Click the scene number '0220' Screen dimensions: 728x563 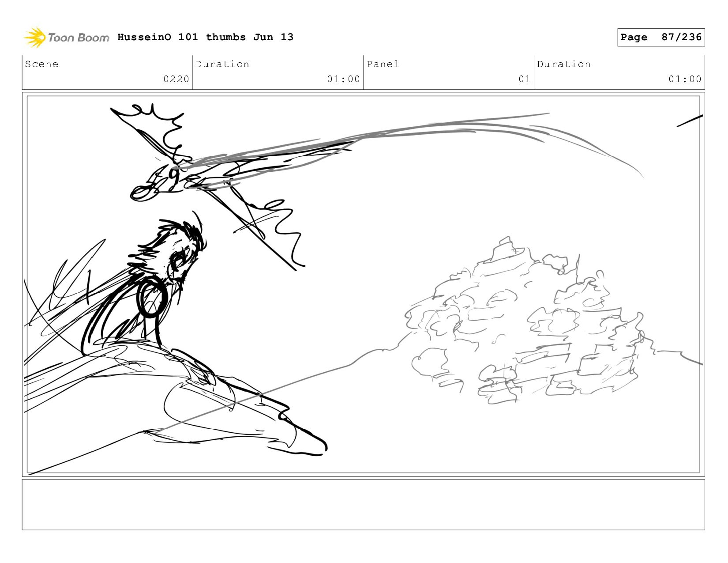pyautogui.click(x=176, y=79)
